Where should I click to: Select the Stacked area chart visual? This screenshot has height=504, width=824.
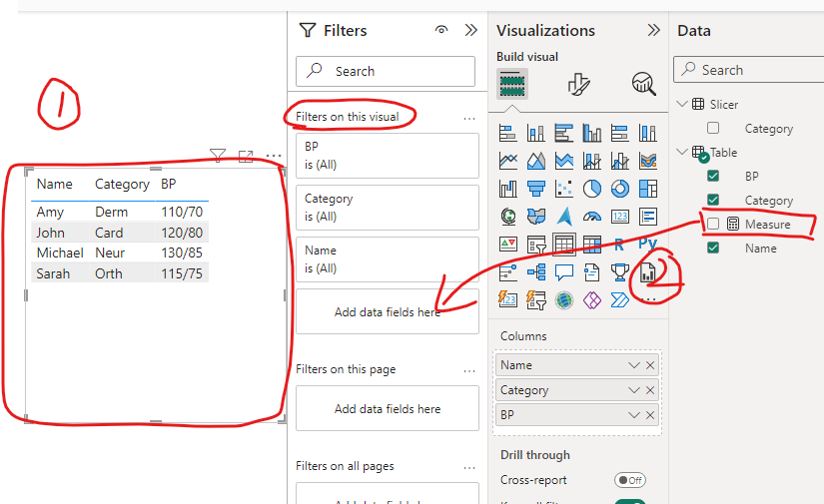[564, 161]
